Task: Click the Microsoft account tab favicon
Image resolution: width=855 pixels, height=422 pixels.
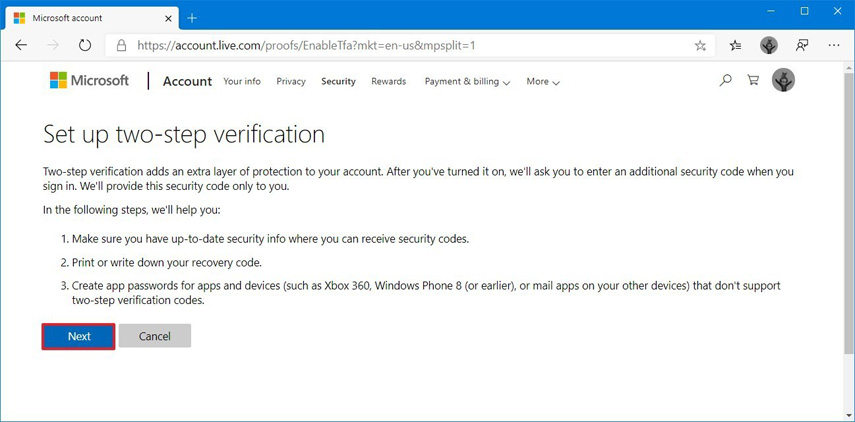Action: pos(19,18)
